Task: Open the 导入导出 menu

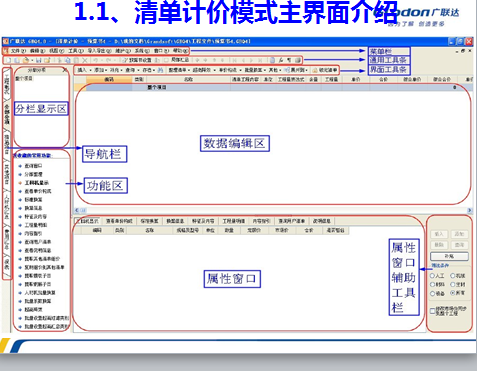Action: [x=99, y=51]
